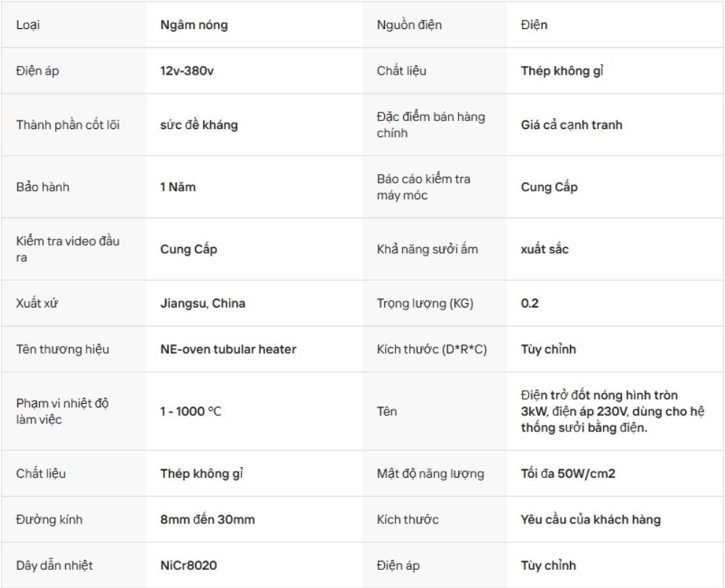Screen dimensions: 725x588
Task: Click the "Trọng lượng (KG)" label
Action: coord(425,303)
